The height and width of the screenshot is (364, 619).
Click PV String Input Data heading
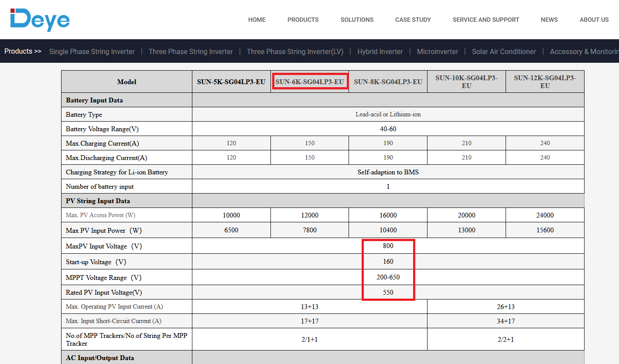click(98, 201)
